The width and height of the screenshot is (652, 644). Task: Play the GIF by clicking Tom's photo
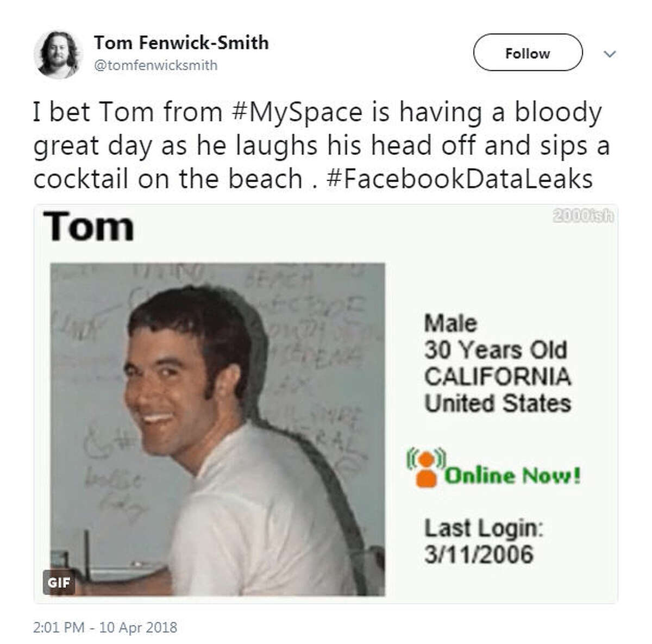217,429
